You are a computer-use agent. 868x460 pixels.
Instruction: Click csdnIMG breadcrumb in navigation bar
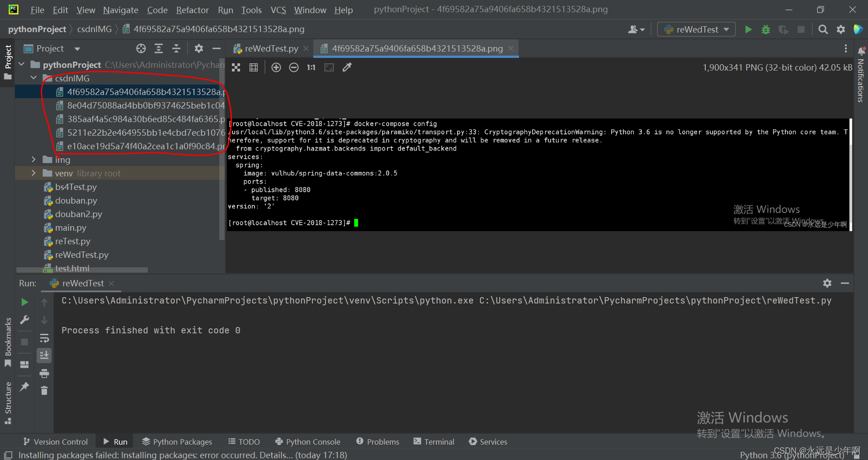(x=94, y=29)
